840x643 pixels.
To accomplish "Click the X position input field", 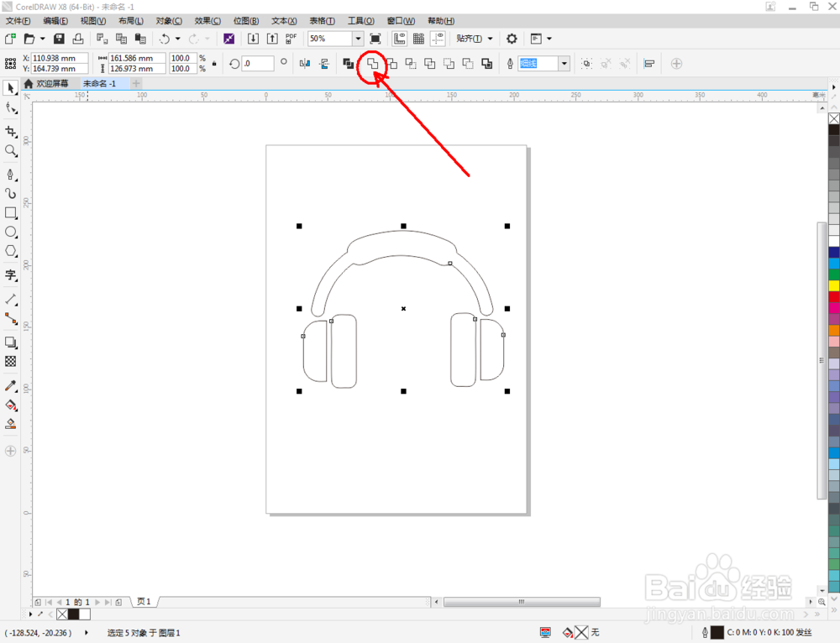I will pos(60,58).
